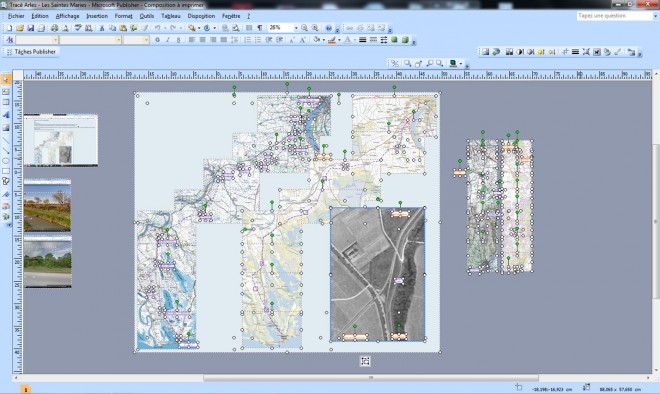
Task: Open the Outils menu
Action: pyautogui.click(x=146, y=16)
